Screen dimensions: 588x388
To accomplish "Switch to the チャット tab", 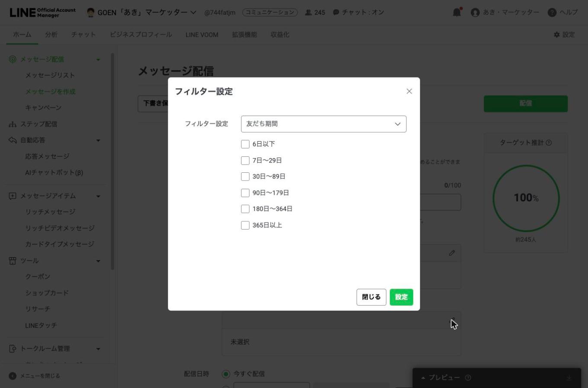I will point(84,35).
